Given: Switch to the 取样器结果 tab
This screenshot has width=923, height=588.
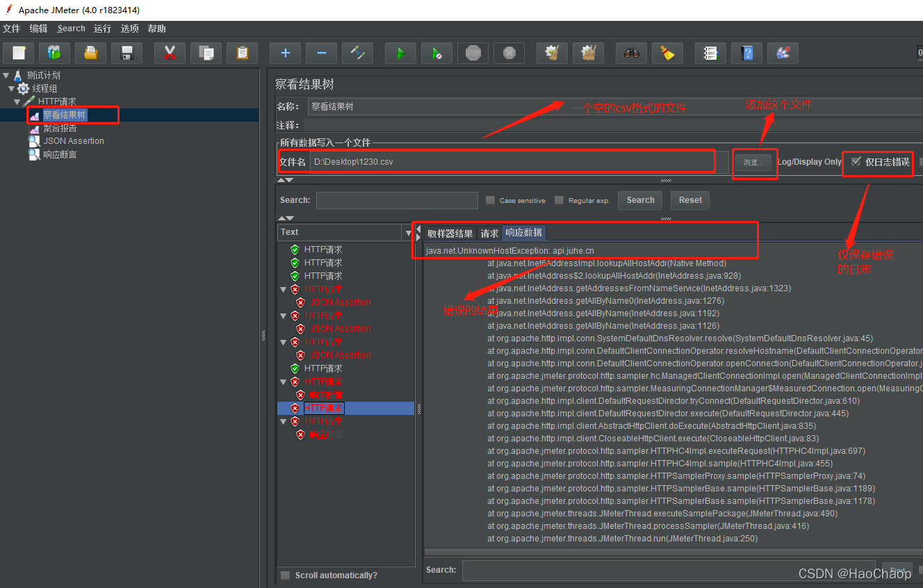Looking at the screenshot, I should click(450, 234).
